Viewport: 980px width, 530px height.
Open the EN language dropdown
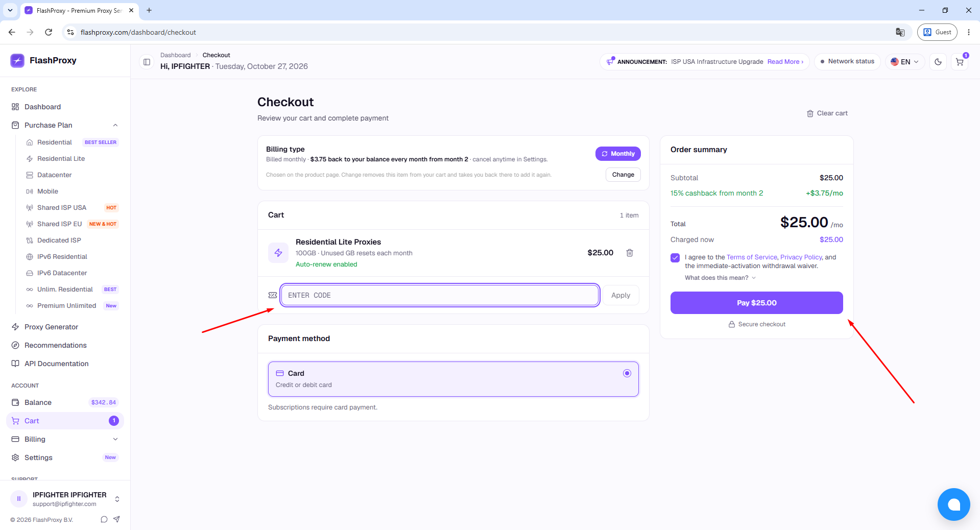tap(904, 62)
